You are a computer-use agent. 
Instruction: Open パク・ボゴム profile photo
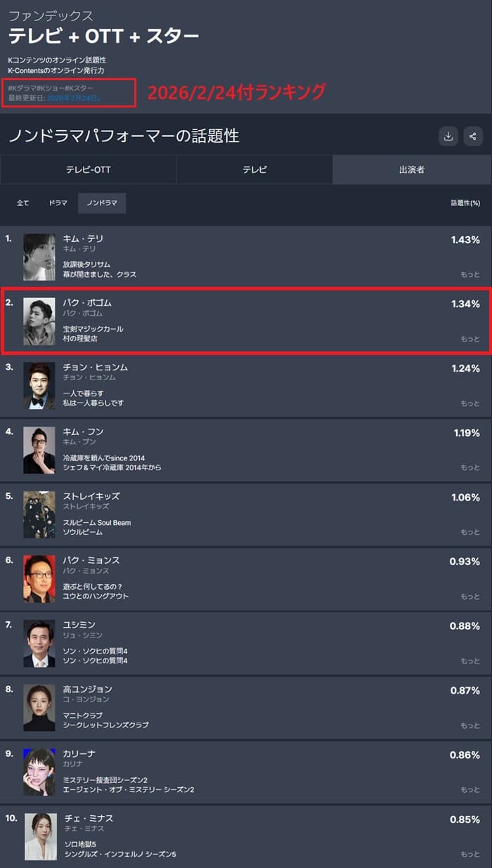pyautogui.click(x=39, y=321)
